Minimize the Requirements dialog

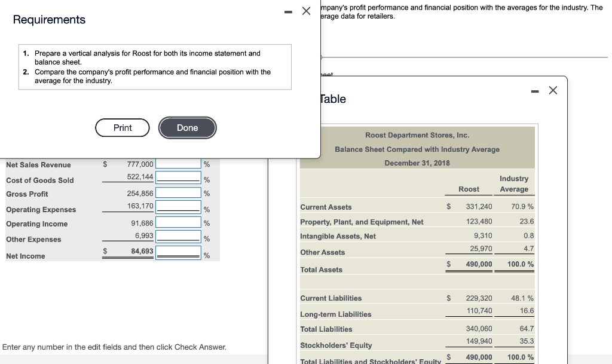click(288, 12)
